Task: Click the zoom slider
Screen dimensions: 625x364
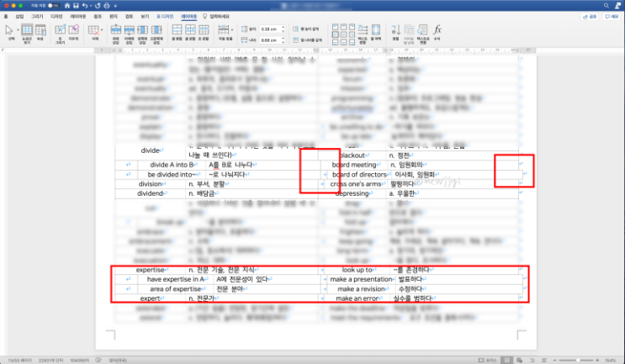Action: 576,360
